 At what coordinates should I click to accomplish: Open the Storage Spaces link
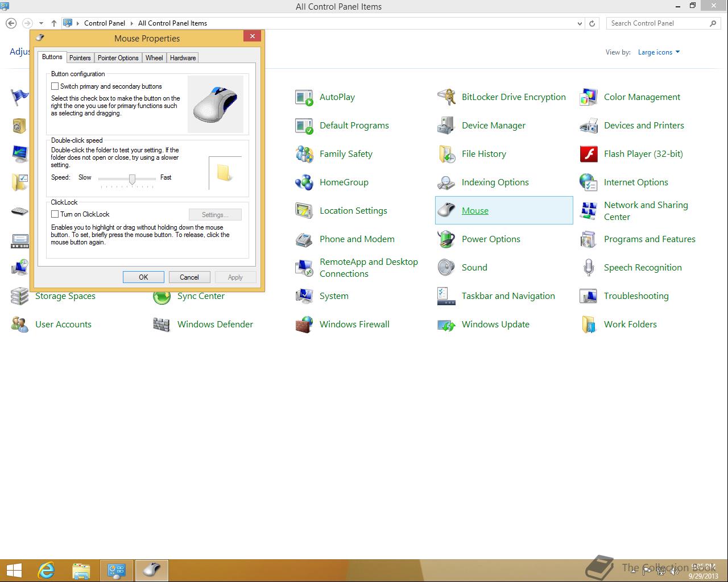point(65,297)
